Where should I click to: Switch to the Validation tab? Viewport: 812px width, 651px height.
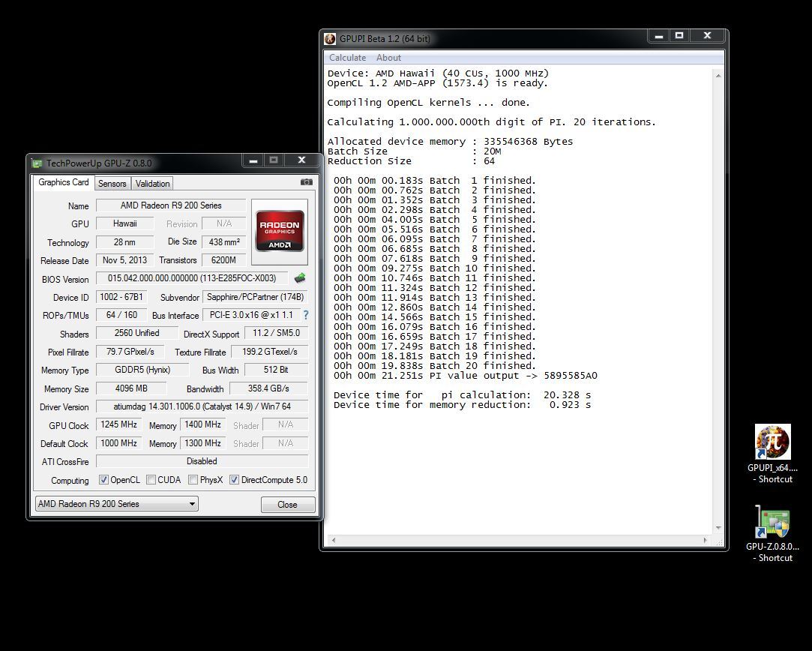click(152, 183)
